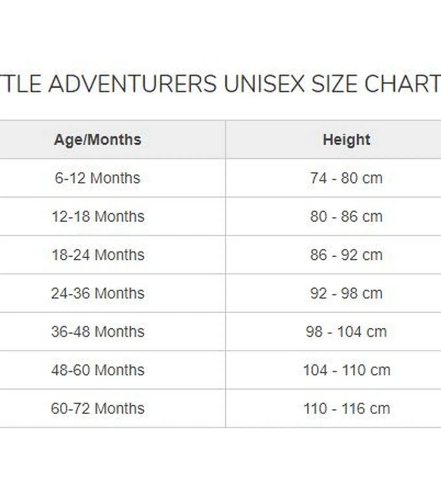Click the 98 - 104 cm height
Screen dimensions: 441x504
pyautogui.click(x=346, y=332)
